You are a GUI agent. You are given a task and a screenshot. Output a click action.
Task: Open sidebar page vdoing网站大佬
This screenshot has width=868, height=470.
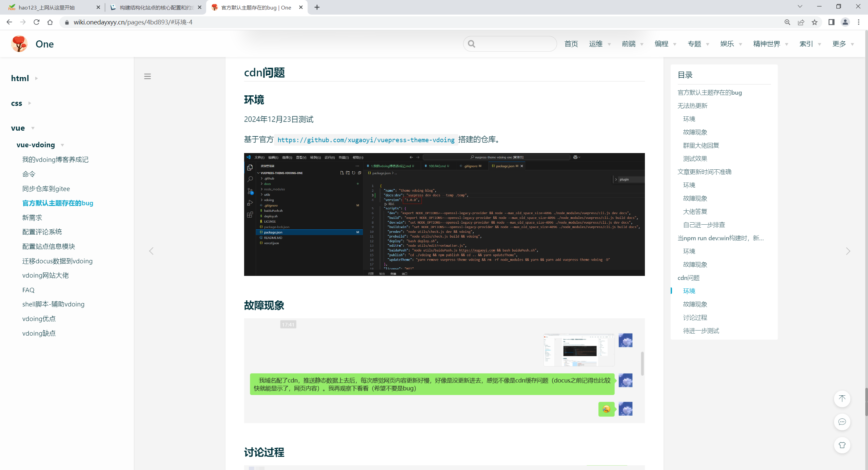[45, 275]
